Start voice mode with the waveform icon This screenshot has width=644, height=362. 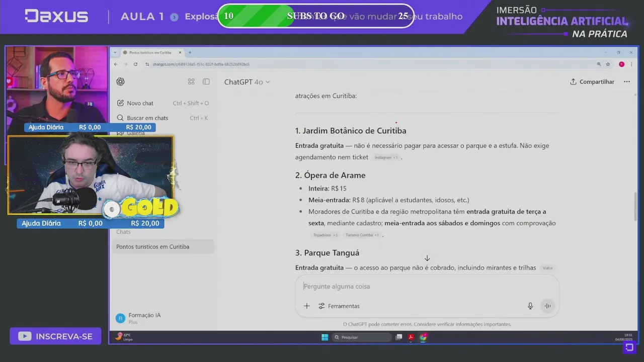[x=547, y=306]
